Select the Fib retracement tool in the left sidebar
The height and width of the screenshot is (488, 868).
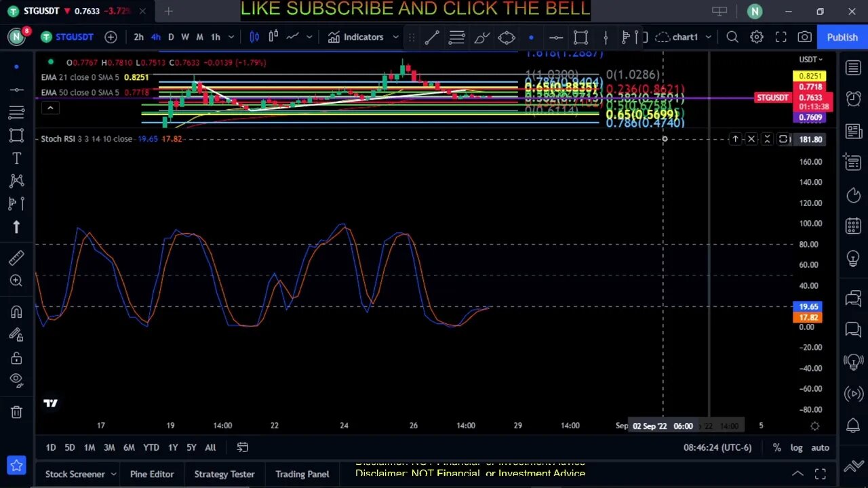16,112
